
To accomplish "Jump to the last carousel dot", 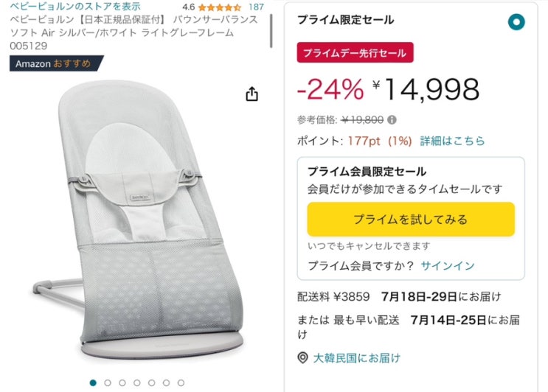I will (x=181, y=382).
